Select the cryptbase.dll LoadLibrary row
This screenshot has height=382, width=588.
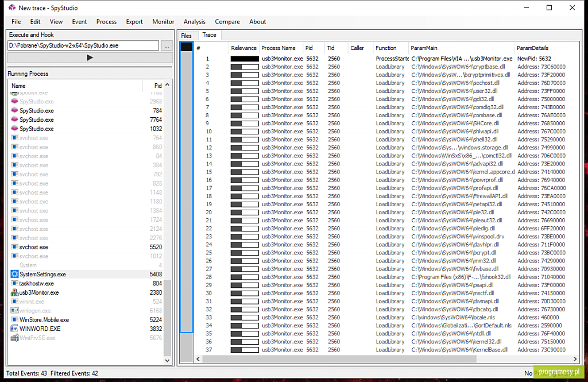pyautogui.click(x=386, y=67)
